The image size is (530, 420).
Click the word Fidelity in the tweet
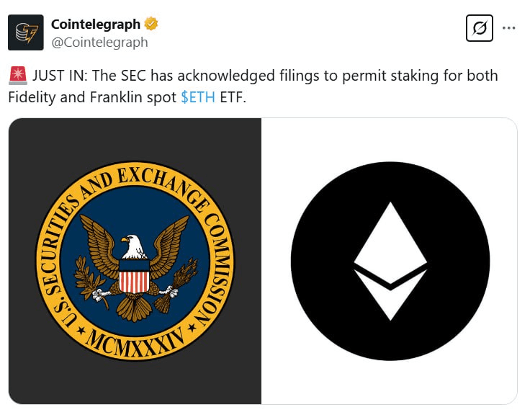click(32, 97)
